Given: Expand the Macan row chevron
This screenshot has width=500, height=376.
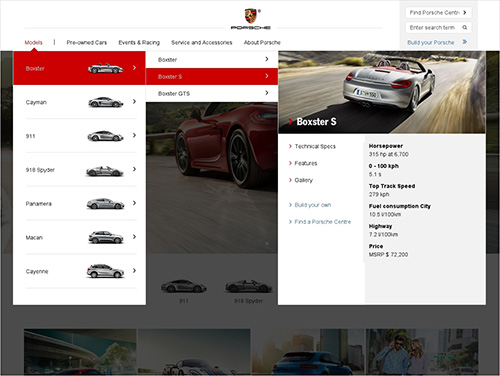Looking at the screenshot, I should [x=134, y=237].
